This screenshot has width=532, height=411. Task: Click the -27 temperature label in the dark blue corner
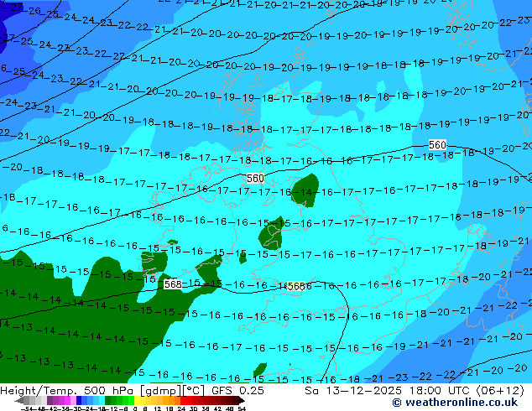click(13, 7)
